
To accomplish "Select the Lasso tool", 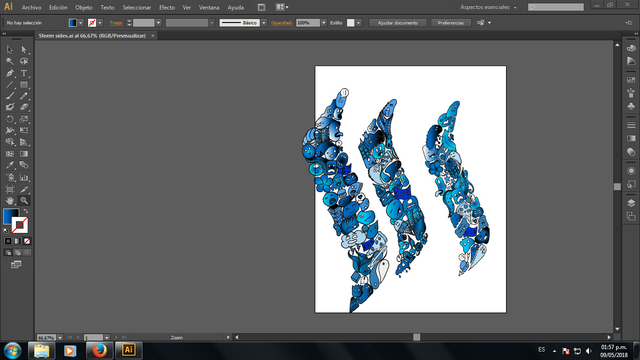I will pos(24,61).
